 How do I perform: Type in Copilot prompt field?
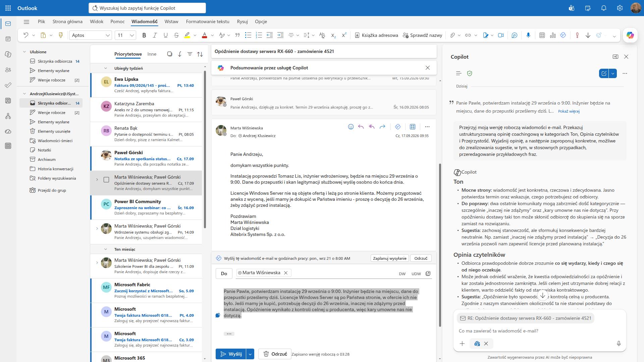(539, 331)
